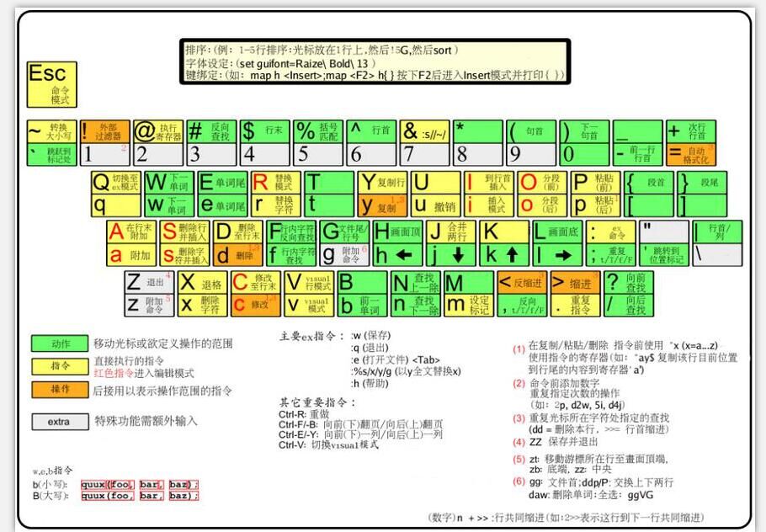Select the yellow 指令 legend swatch
The width and height of the screenshot is (766, 532).
point(60,366)
